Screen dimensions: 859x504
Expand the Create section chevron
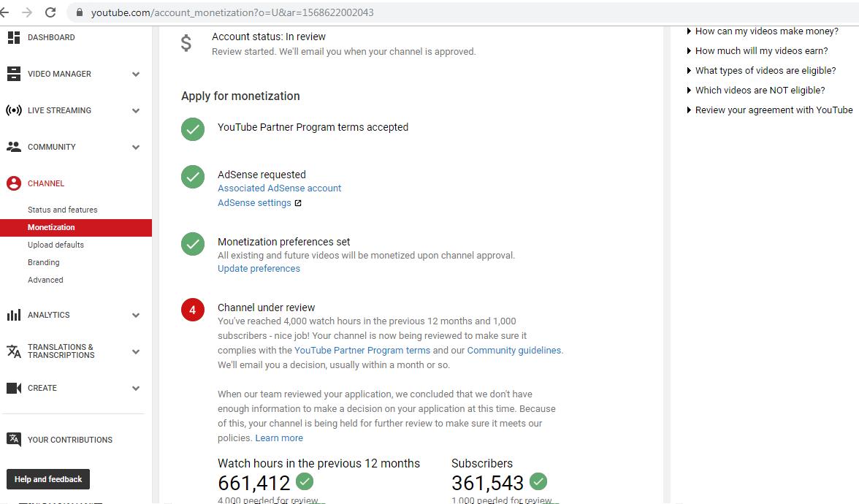tap(136, 389)
